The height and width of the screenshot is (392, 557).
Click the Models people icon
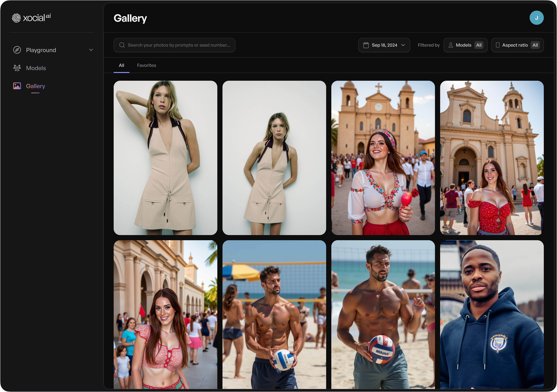click(x=17, y=68)
